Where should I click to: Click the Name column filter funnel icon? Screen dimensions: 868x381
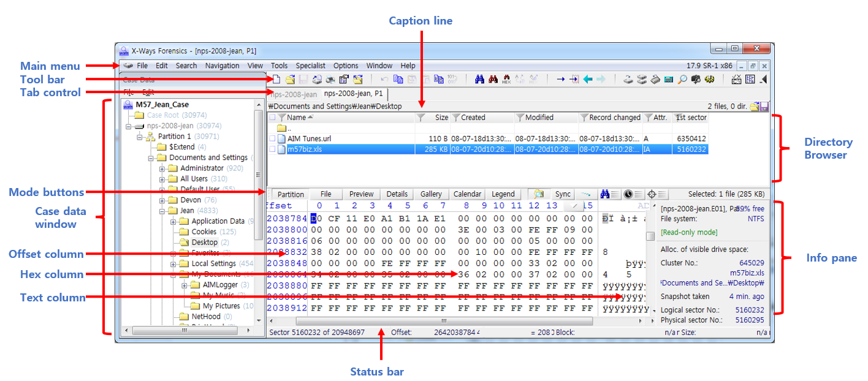point(281,118)
